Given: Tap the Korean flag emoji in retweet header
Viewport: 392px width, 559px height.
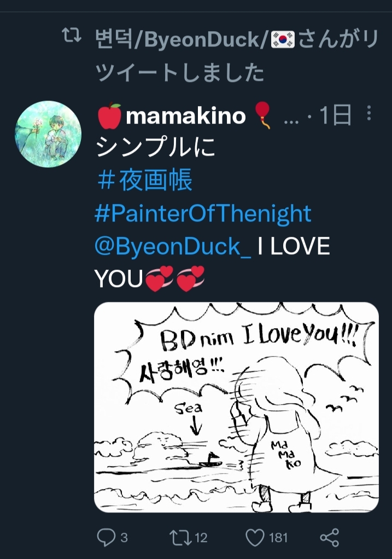Looking at the screenshot, I should click(283, 39).
